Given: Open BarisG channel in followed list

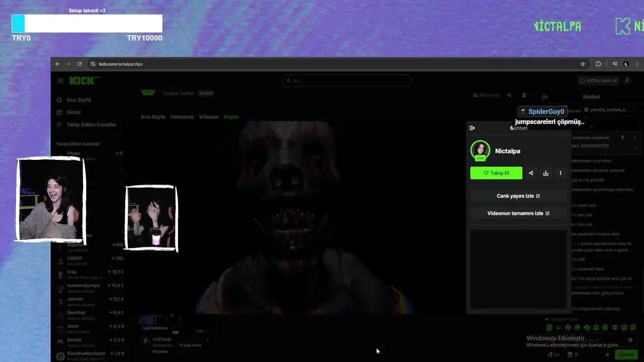Looking at the screenshot, I should click(90, 342).
